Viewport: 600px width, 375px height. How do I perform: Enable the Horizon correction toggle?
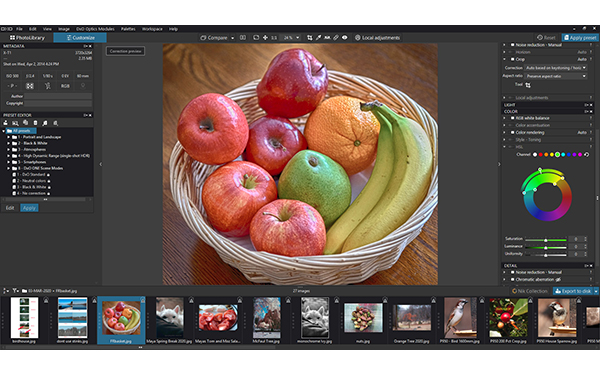pos(512,52)
